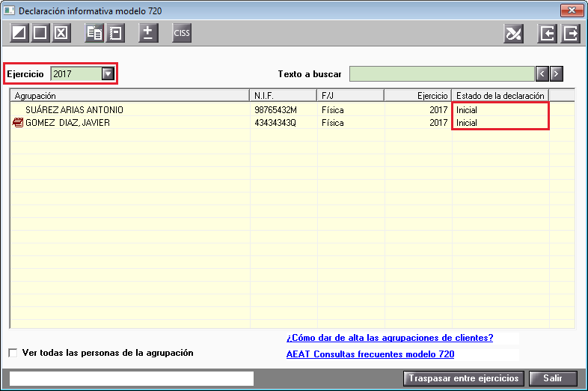Click the copy documents toolbar icon
This screenshot has width=588, height=391.
[x=94, y=33]
